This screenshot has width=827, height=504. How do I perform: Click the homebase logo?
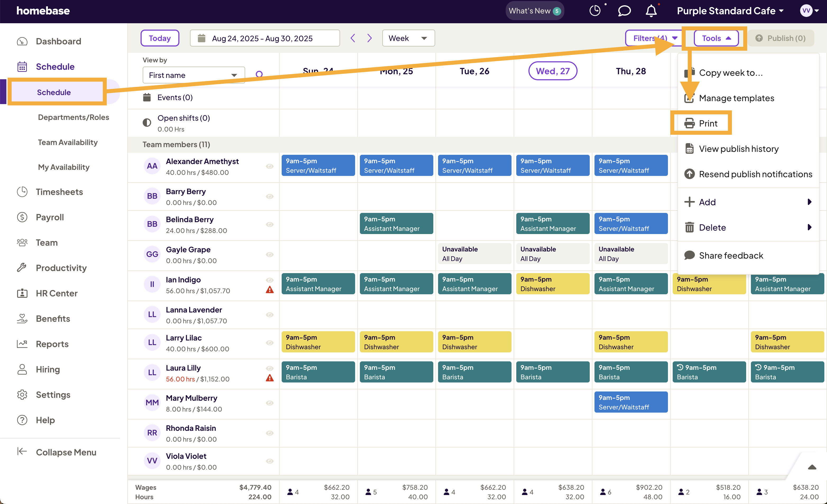coord(43,10)
